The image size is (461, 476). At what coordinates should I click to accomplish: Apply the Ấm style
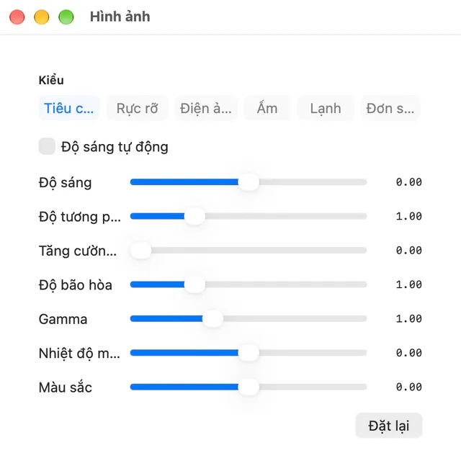[267, 108]
